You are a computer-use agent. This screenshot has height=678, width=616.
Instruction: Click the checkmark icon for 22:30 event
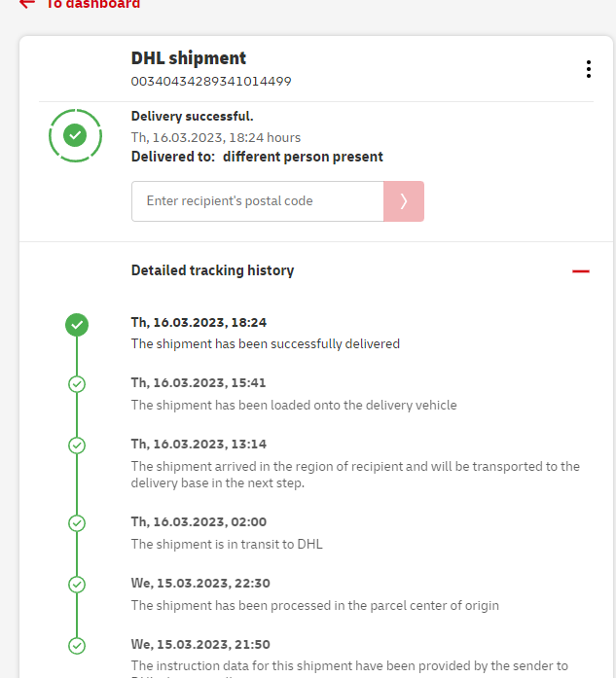[x=77, y=585]
